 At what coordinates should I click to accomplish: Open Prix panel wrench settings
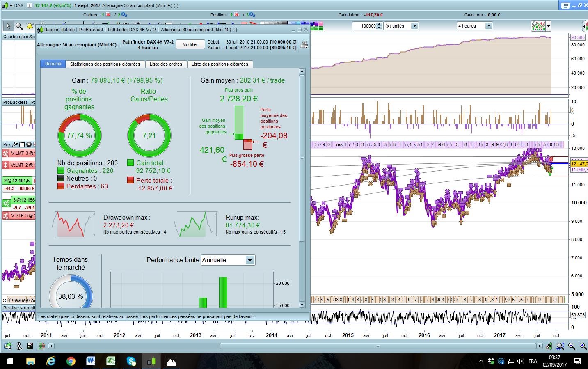[15, 144]
